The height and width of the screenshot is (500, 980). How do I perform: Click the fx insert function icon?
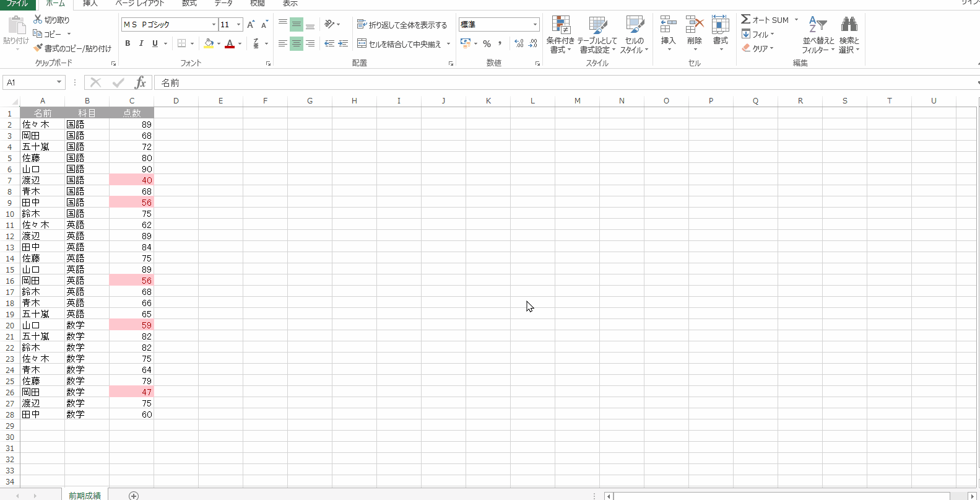(141, 82)
